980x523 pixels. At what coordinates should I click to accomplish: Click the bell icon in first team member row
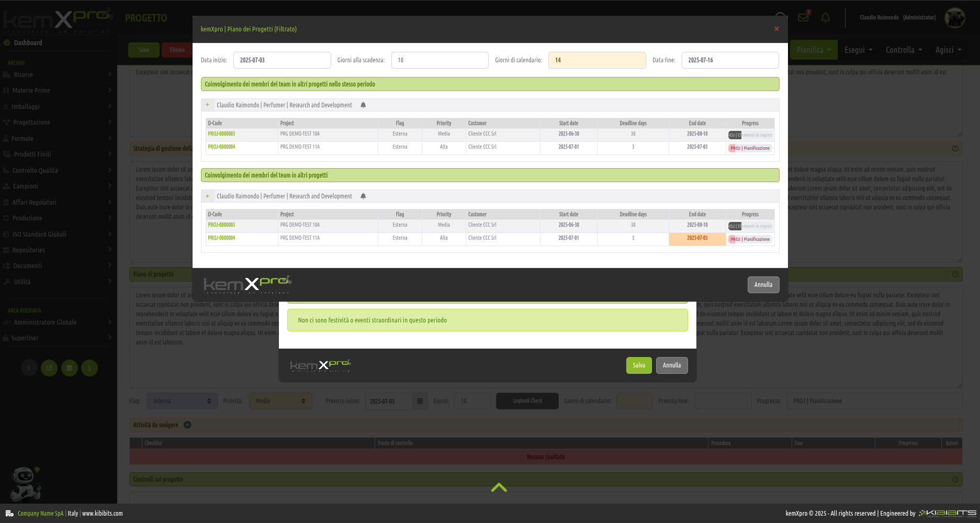(x=363, y=105)
